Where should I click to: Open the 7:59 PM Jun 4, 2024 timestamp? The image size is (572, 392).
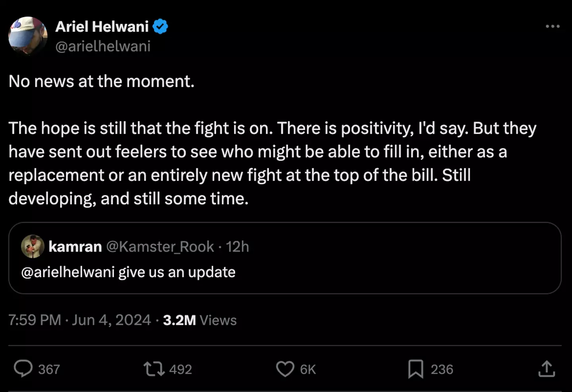[80, 320]
